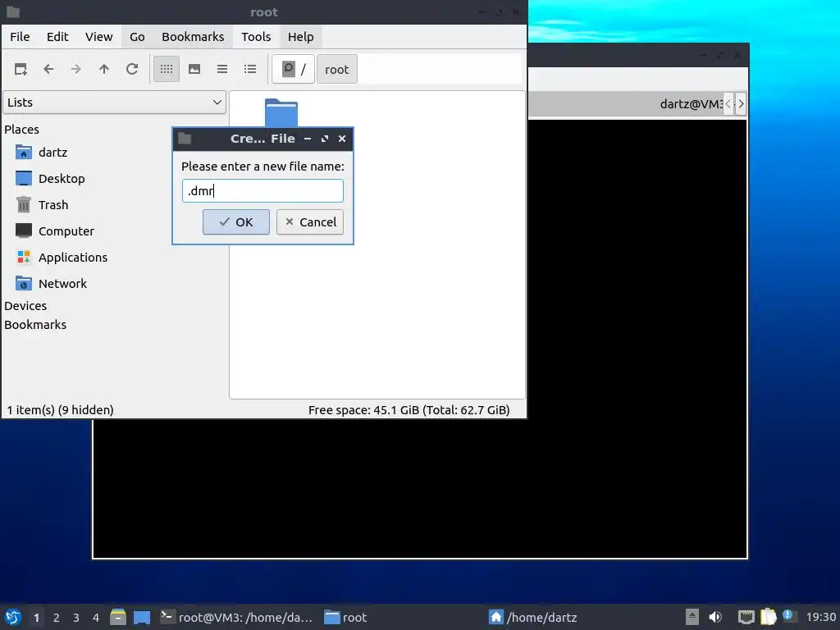The width and height of the screenshot is (840, 630).
Task: Launch file manager from taskbar quicklaunch
Action: click(118, 617)
